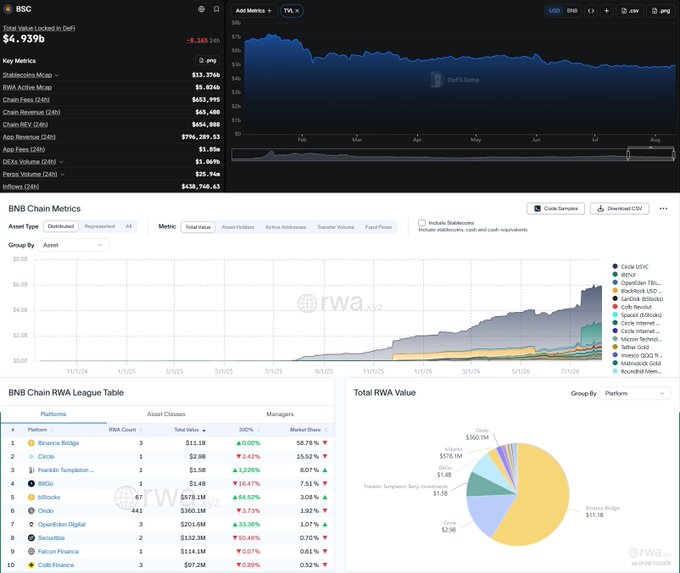Viewport: 680px width, 573px height.
Task: Expand the Perps Volume (24h) row
Action: pyautogui.click(x=62, y=174)
